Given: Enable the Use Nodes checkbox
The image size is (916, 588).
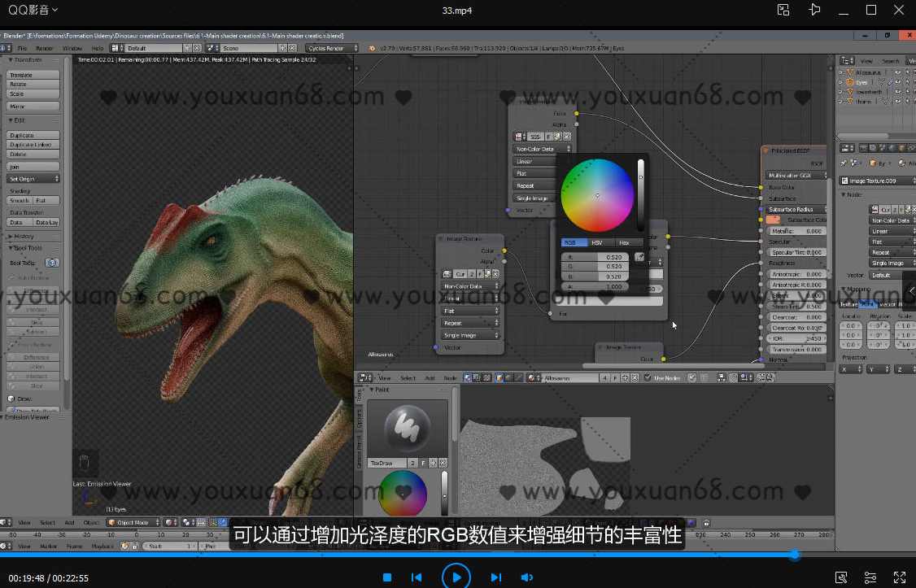Looking at the screenshot, I should (x=647, y=377).
